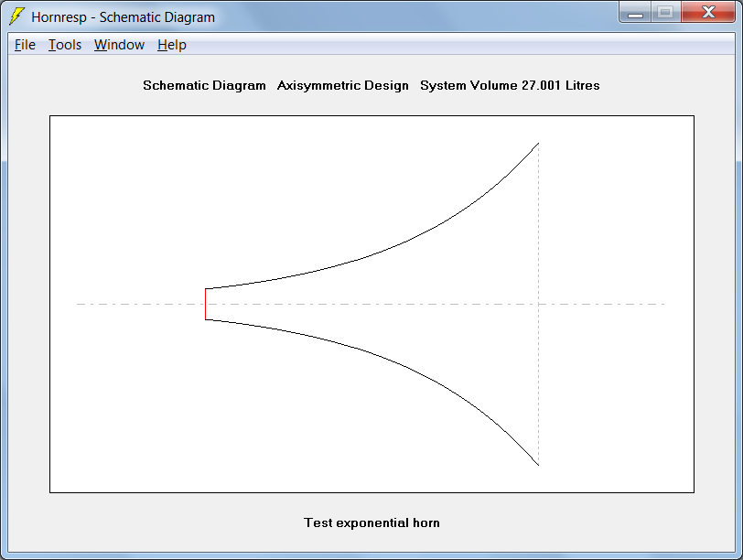The width and height of the screenshot is (743, 560).
Task: Open the File menu
Action: click(25, 45)
